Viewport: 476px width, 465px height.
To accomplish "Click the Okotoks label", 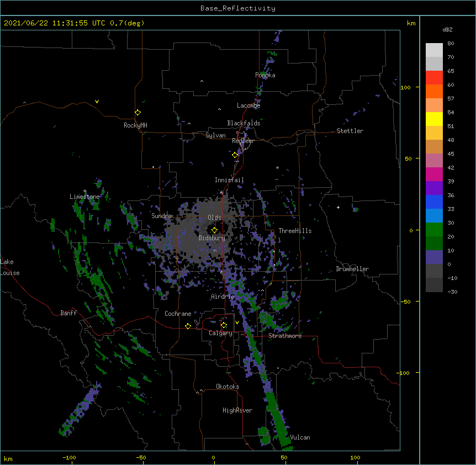I will click(228, 387).
